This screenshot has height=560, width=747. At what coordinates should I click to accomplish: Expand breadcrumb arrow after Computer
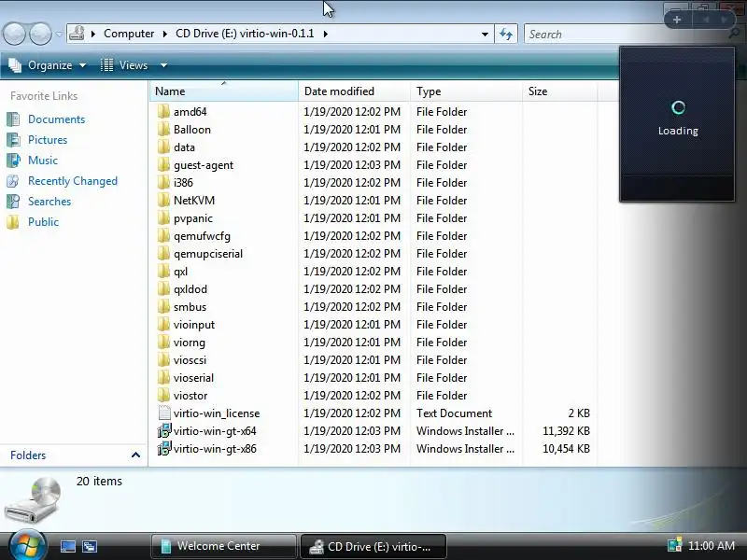[165, 34]
